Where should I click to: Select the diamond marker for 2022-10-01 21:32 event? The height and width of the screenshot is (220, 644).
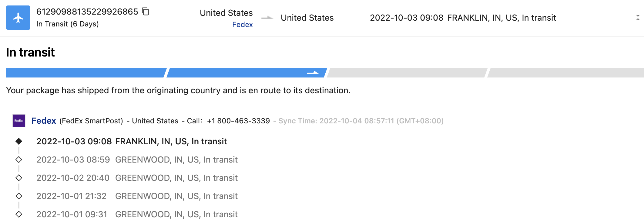point(19,196)
